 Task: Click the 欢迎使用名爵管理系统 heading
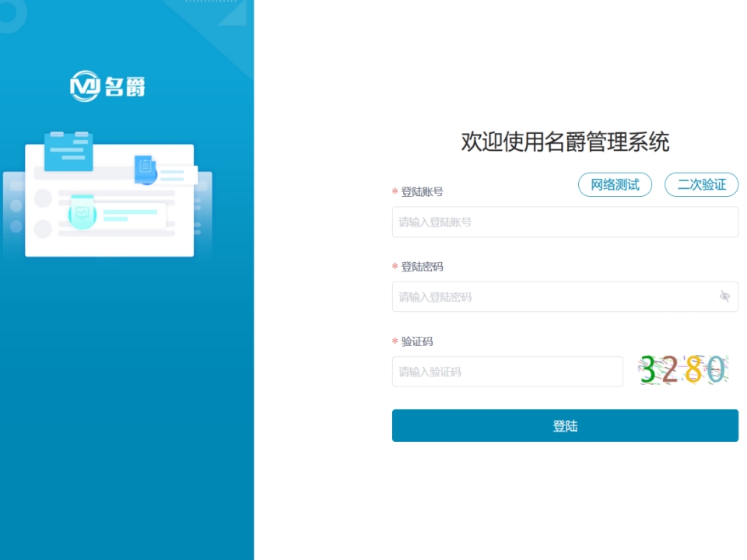click(565, 142)
